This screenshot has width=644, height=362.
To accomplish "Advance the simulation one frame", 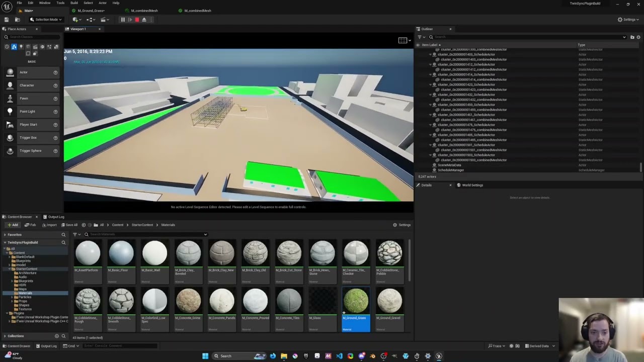I will click(x=130, y=20).
